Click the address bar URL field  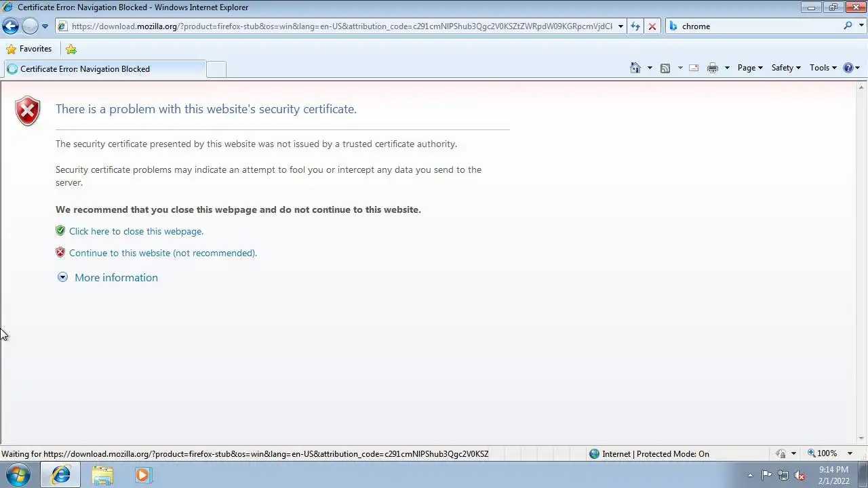(x=335, y=26)
